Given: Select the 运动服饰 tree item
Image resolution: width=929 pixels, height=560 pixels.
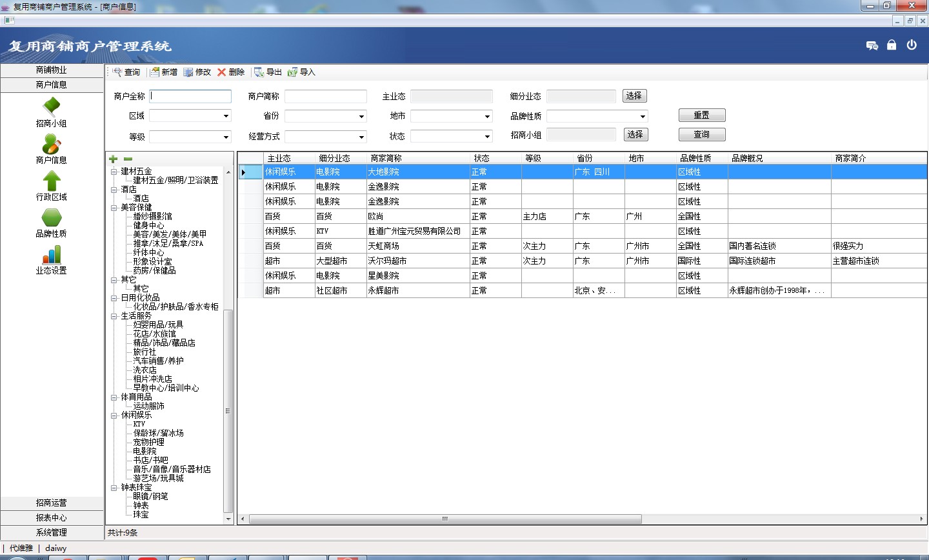Looking at the screenshot, I should (x=148, y=406).
